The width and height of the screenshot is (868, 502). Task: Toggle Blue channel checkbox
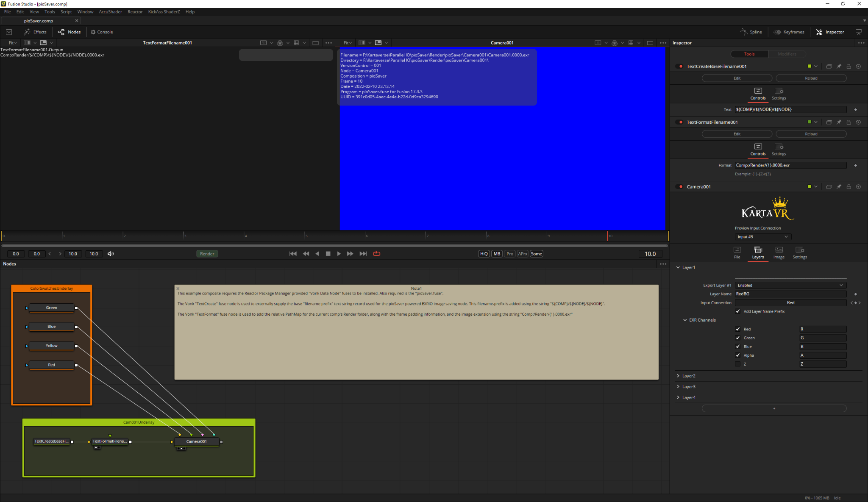pyautogui.click(x=738, y=347)
